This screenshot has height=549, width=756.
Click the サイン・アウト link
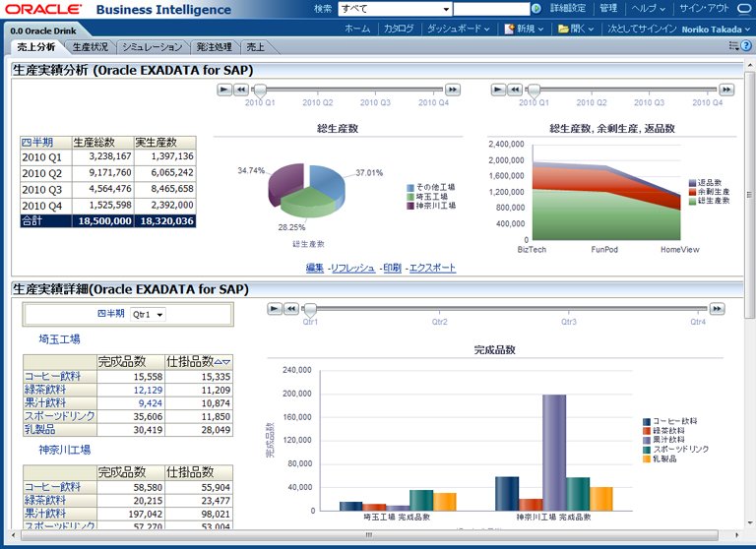[704, 9]
